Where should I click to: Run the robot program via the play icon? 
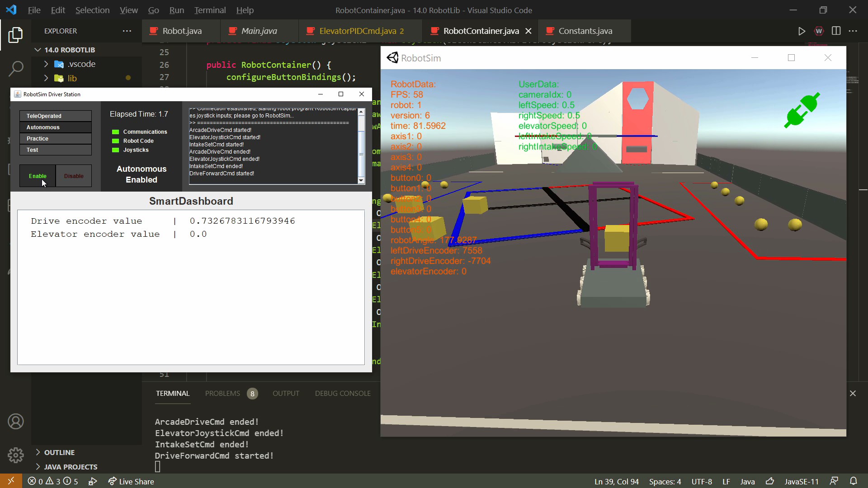pyautogui.click(x=802, y=31)
